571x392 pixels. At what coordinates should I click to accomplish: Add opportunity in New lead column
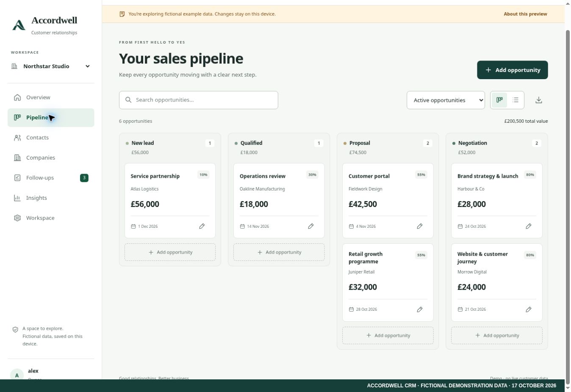(170, 252)
